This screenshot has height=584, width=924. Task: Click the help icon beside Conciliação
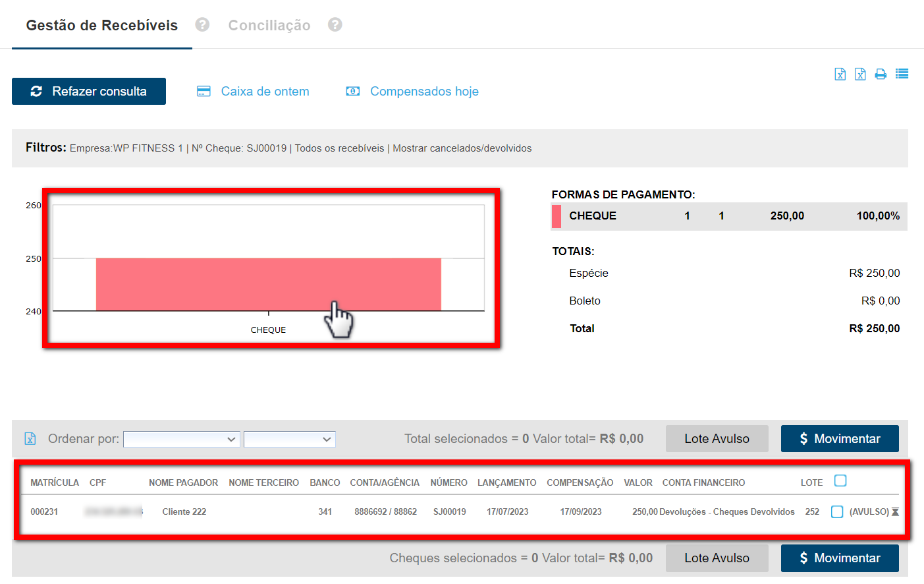pos(335,24)
